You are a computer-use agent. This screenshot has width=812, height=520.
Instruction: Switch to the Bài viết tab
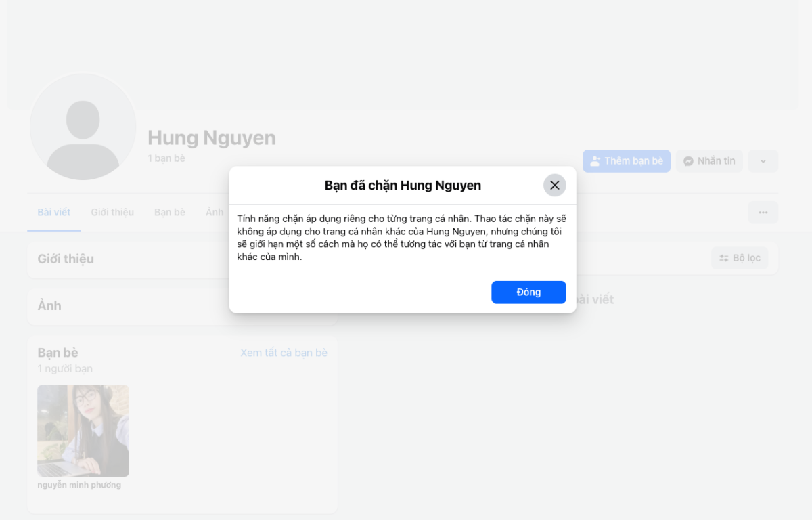coord(54,212)
